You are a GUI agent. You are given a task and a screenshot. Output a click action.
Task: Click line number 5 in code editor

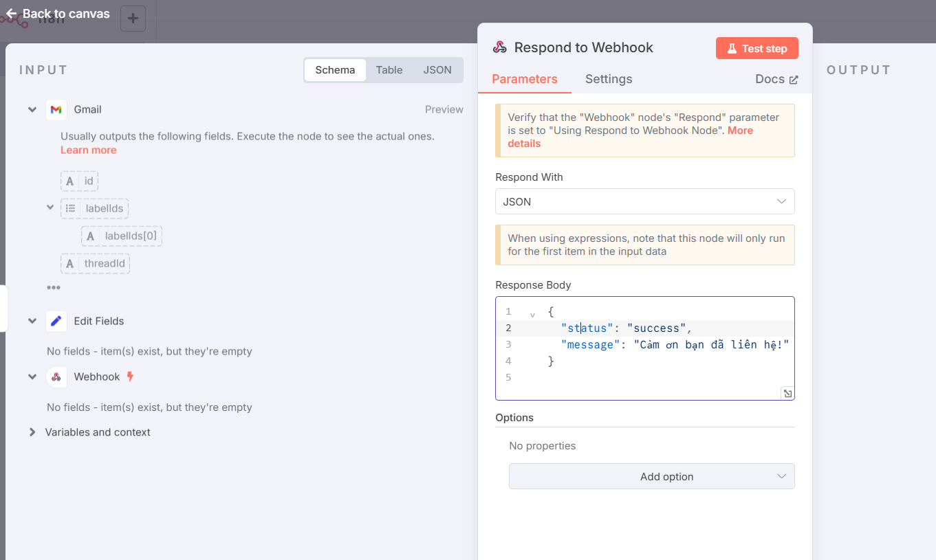tap(508, 377)
